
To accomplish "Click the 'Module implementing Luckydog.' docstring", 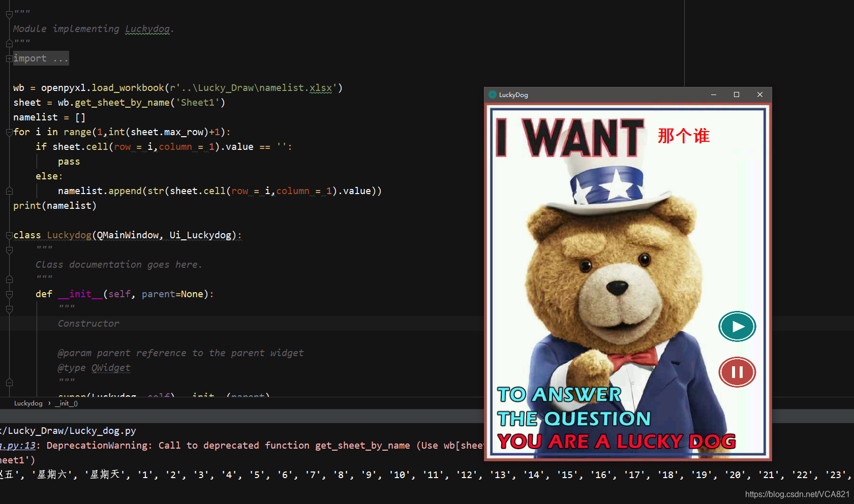I will click(x=94, y=29).
